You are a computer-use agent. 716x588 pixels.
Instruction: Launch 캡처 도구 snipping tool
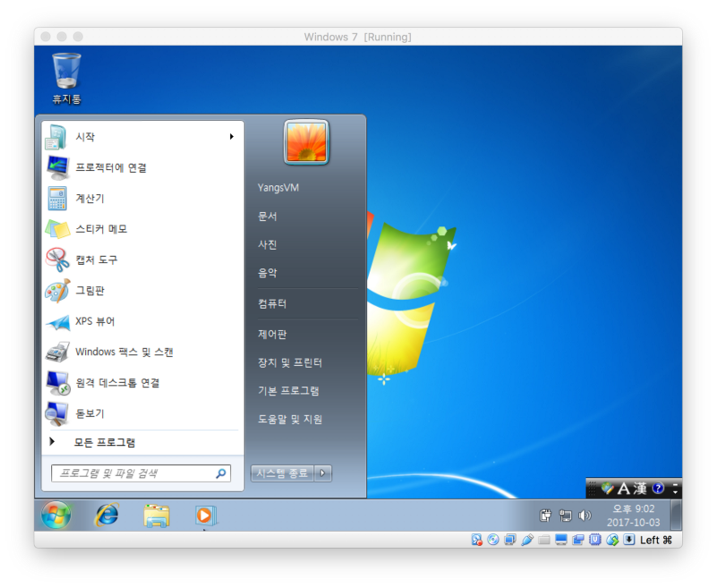(x=141, y=260)
